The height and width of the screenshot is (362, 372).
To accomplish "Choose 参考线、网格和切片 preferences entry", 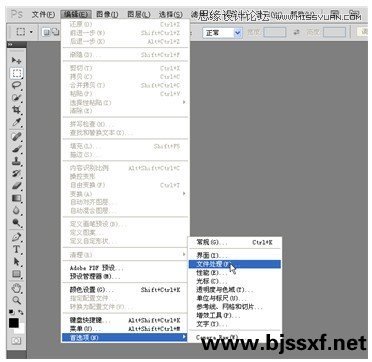I will (235, 307).
